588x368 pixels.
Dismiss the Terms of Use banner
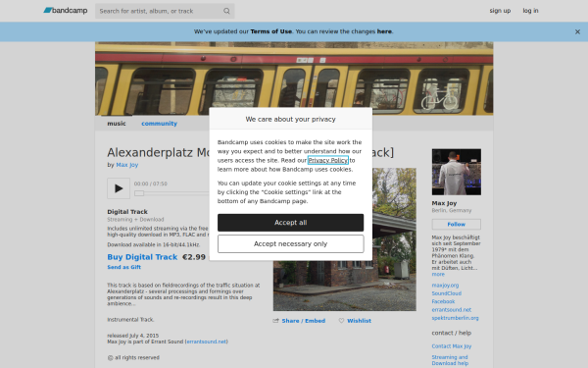[577, 32]
